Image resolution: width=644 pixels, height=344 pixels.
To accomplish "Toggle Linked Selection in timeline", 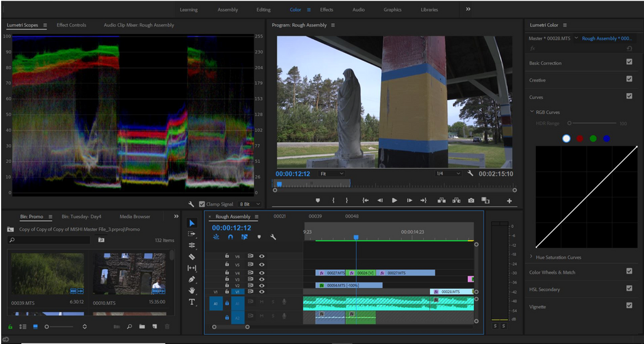I will [245, 237].
